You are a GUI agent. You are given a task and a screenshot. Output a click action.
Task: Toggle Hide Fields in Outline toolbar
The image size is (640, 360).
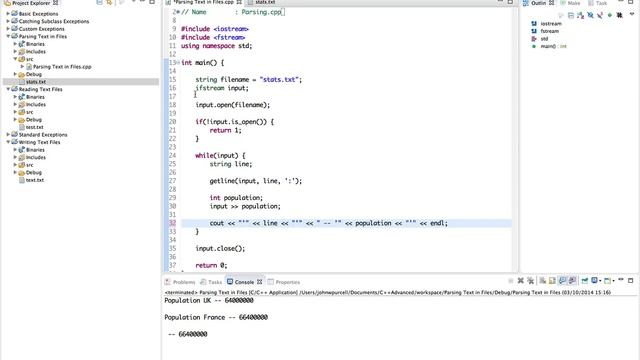pos(590,15)
